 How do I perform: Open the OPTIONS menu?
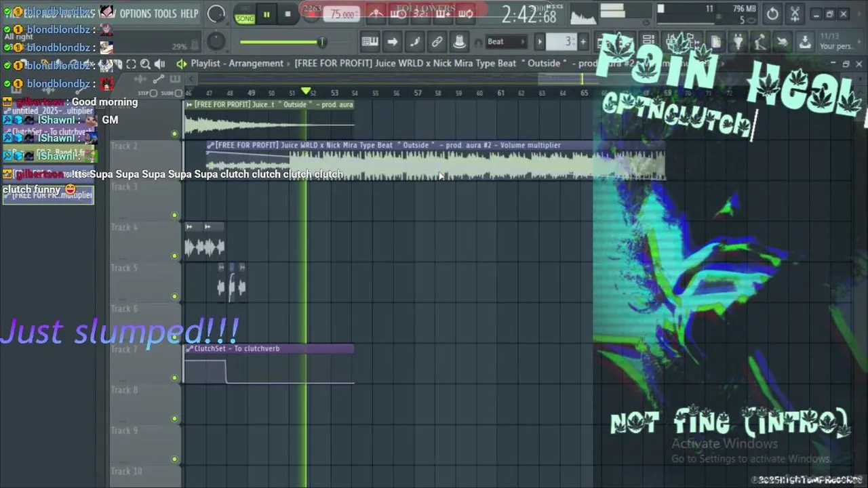pyautogui.click(x=135, y=14)
